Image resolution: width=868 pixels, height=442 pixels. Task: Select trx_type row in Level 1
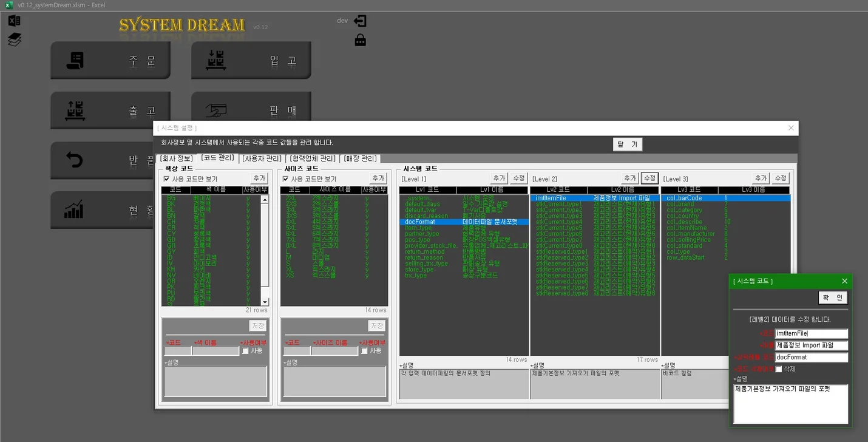(464, 275)
